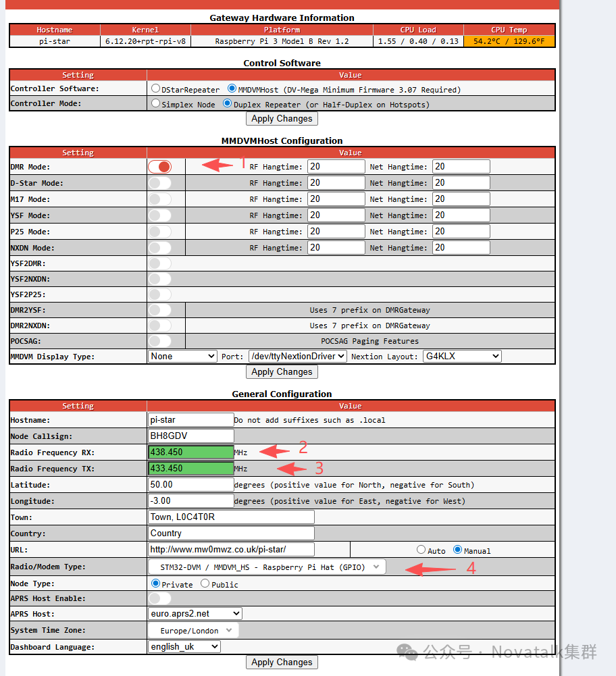Edit YSF Net Hangtime field
Viewport: 616px width, 676px height.
[x=461, y=215]
